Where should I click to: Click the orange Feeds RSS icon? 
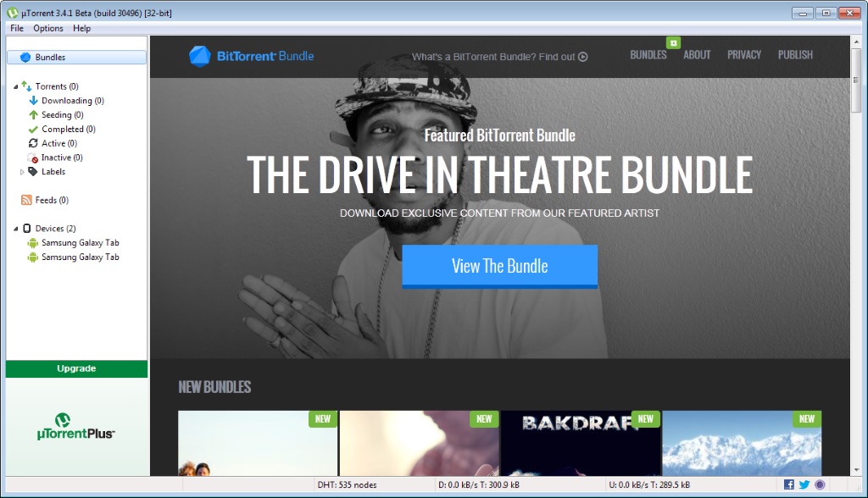click(x=26, y=200)
